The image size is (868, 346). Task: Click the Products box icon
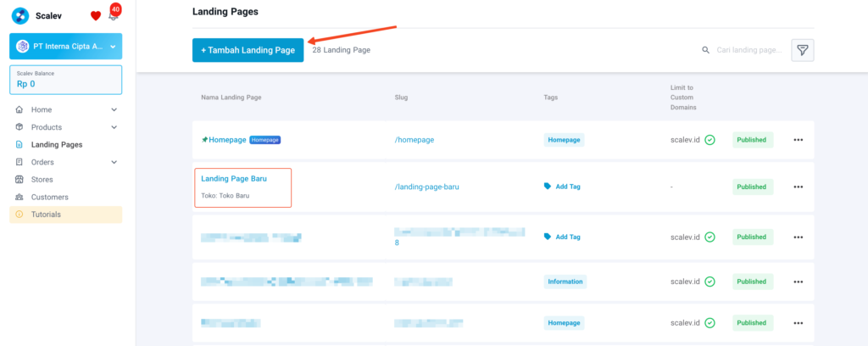[19, 127]
